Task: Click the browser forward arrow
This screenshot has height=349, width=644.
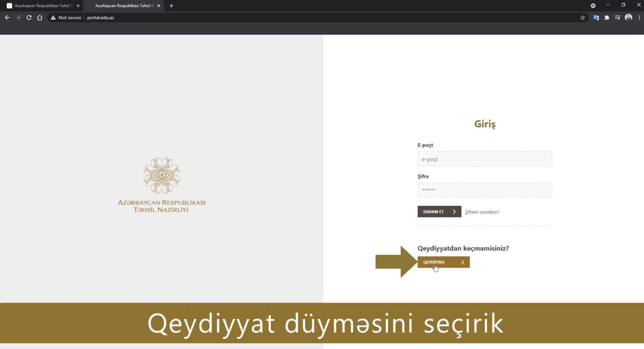Action: click(x=18, y=18)
